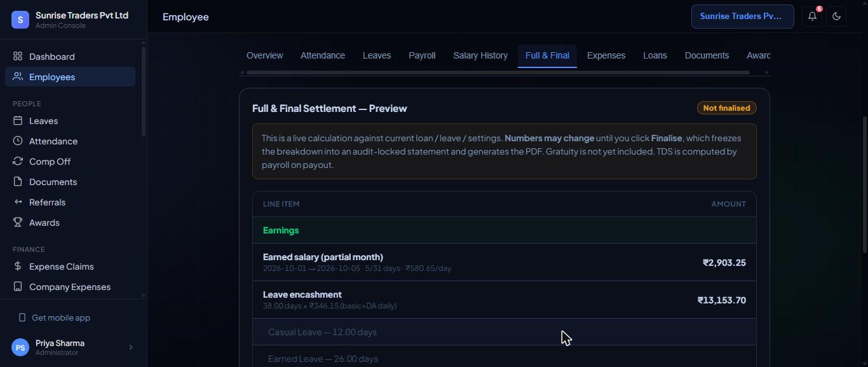Click the Not finalised status badge
The height and width of the screenshot is (367, 868).
pyautogui.click(x=727, y=108)
